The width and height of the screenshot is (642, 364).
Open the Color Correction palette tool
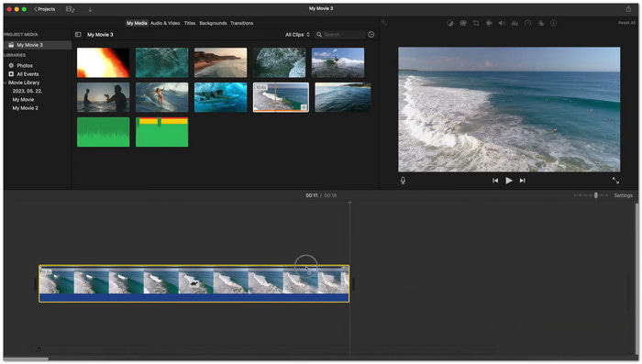[x=463, y=23]
